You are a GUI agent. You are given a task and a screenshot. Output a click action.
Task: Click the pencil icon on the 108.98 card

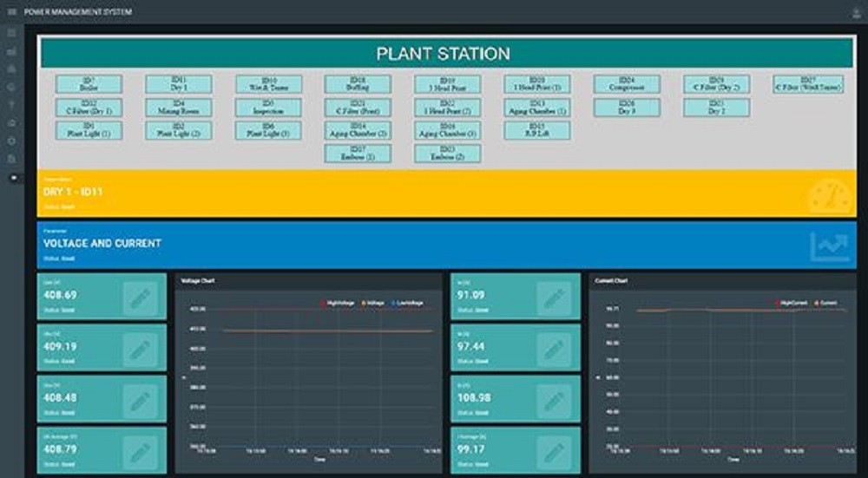554,401
